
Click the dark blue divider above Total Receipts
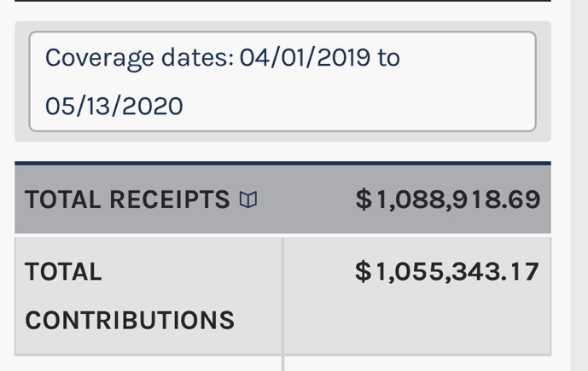282,164
